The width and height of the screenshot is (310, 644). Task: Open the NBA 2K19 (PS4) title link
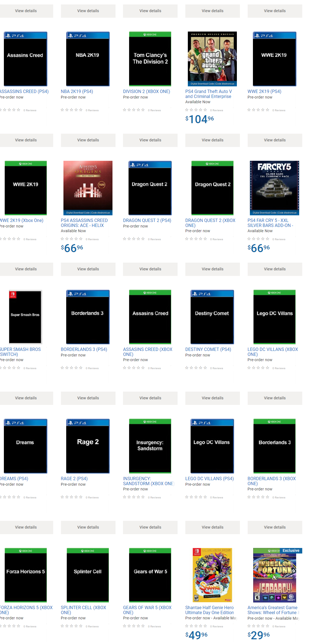[77, 91]
